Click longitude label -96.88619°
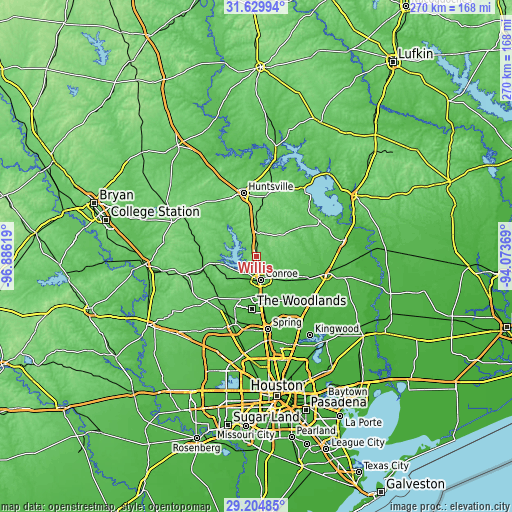The height and width of the screenshot is (512, 512). tap(7, 256)
